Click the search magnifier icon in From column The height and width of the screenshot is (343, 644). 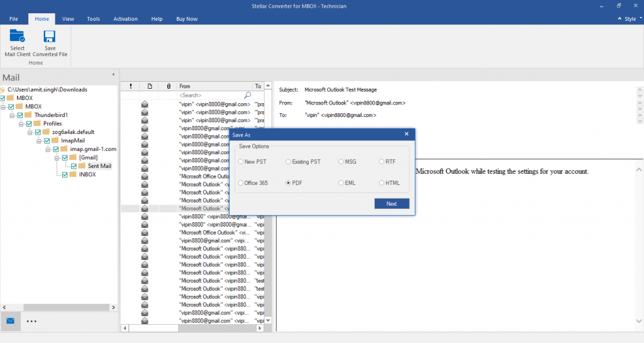(247, 95)
